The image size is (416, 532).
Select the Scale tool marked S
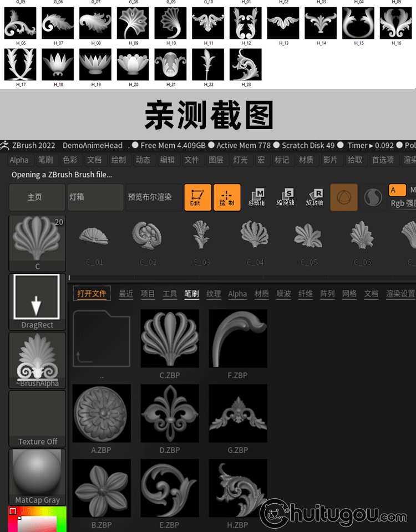coord(285,197)
